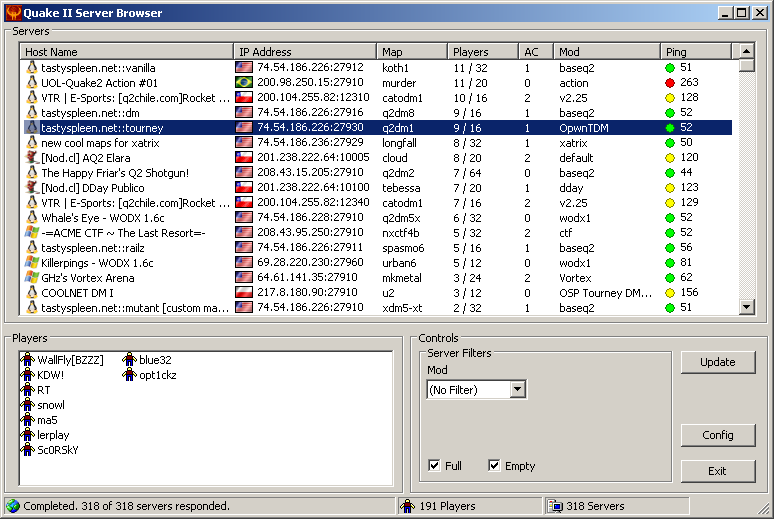Sort servers by AC column header
This screenshot has width=774, height=519.
click(536, 52)
